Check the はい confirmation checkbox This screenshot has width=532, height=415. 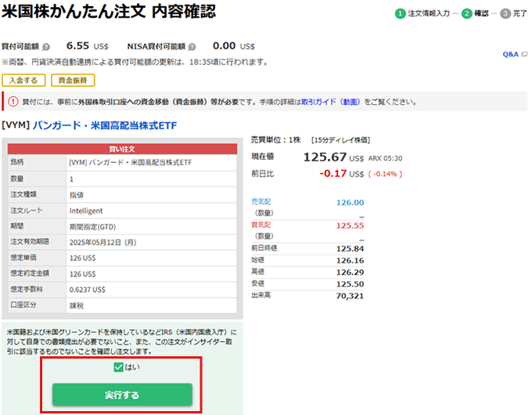click(x=118, y=367)
